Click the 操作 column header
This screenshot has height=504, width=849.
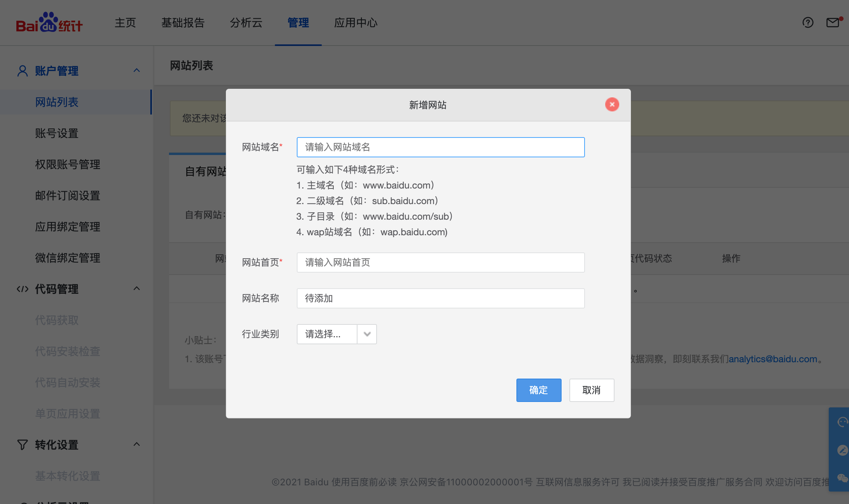[x=731, y=259]
